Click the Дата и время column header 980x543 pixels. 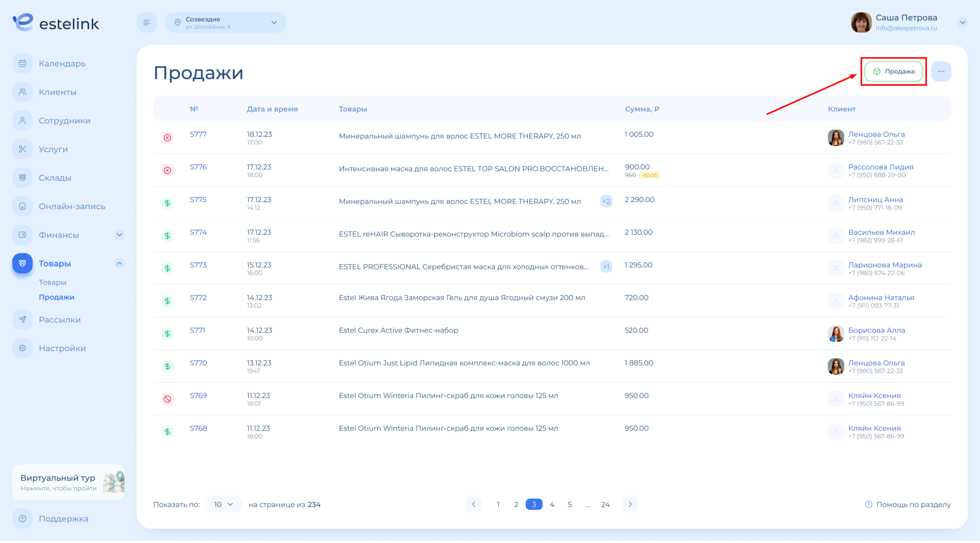tap(272, 109)
